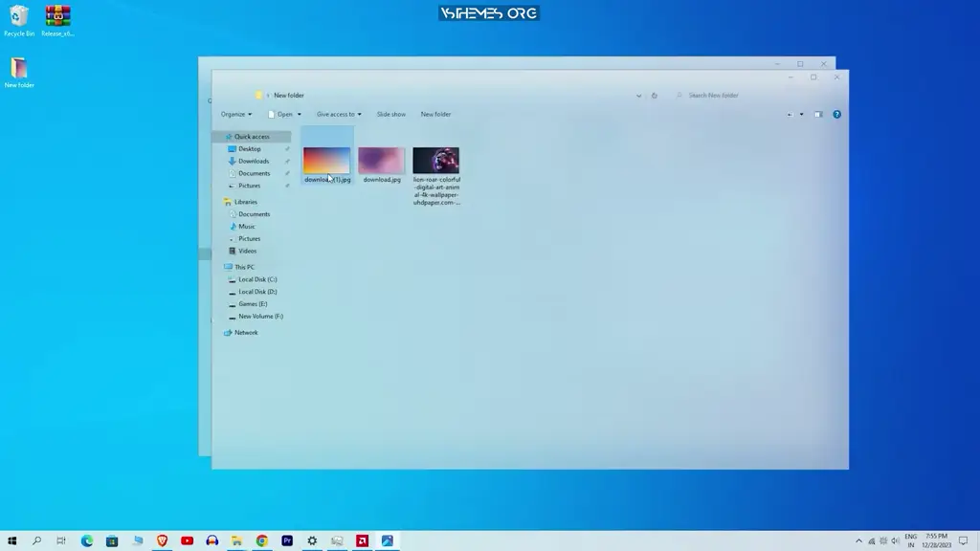This screenshot has height=551, width=980.
Task: Unpin Downloads from Quick access
Action: click(x=287, y=161)
